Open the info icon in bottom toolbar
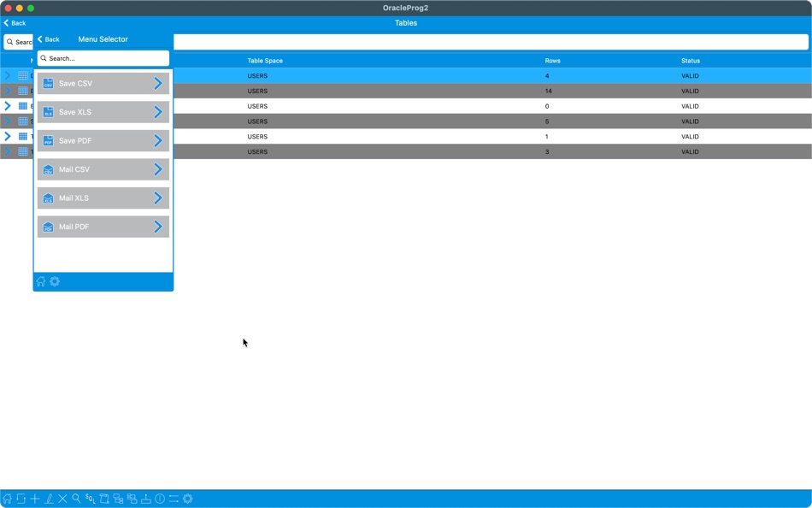This screenshot has width=812, height=508. (160, 499)
